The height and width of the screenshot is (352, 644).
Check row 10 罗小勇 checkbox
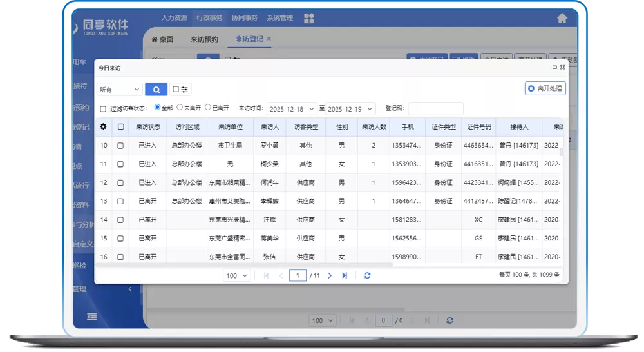tap(120, 146)
